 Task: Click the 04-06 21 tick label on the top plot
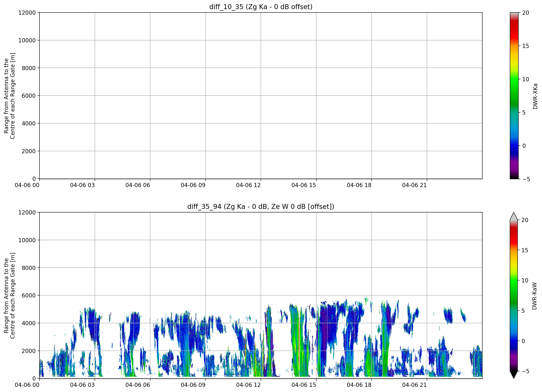414,185
